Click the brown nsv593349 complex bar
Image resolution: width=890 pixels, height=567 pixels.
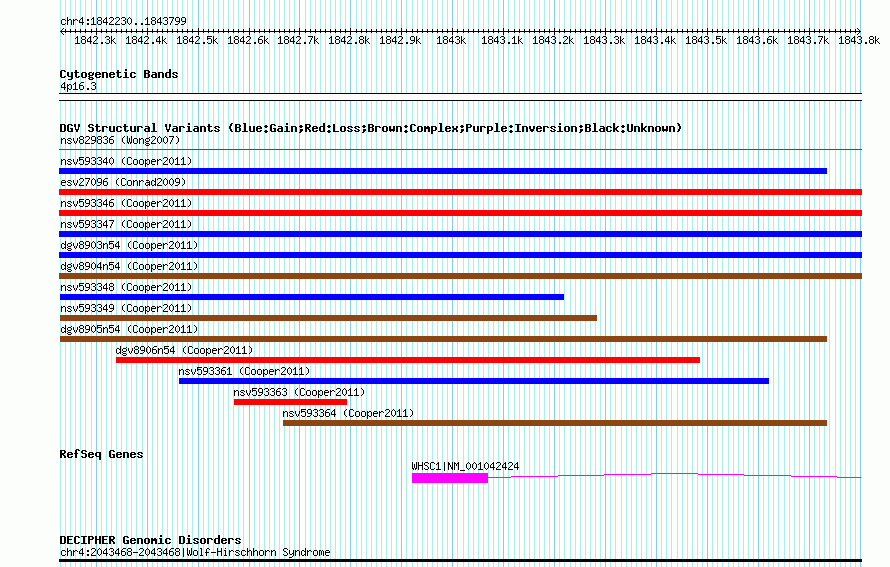(x=328, y=318)
